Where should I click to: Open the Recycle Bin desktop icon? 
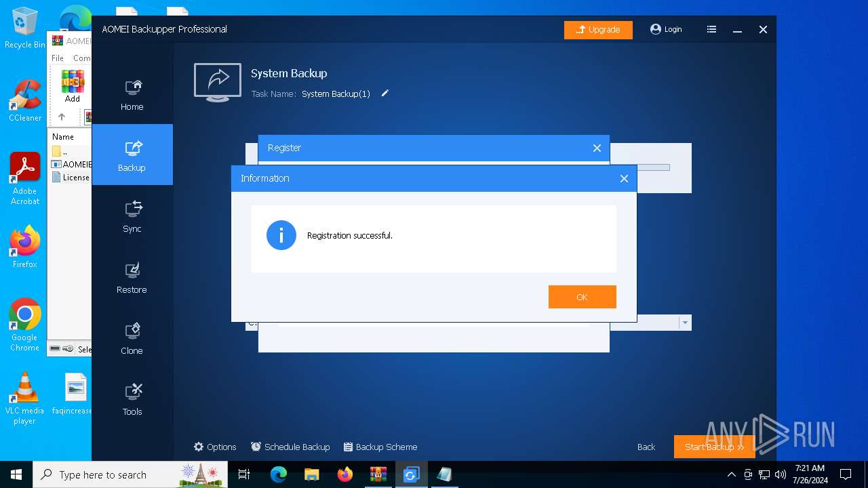click(25, 28)
